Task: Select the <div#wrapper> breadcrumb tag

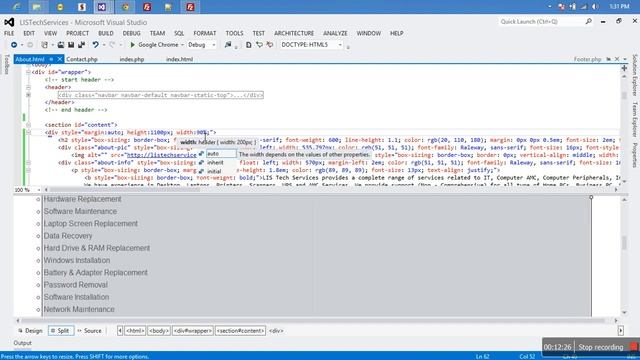Action: (x=193, y=331)
